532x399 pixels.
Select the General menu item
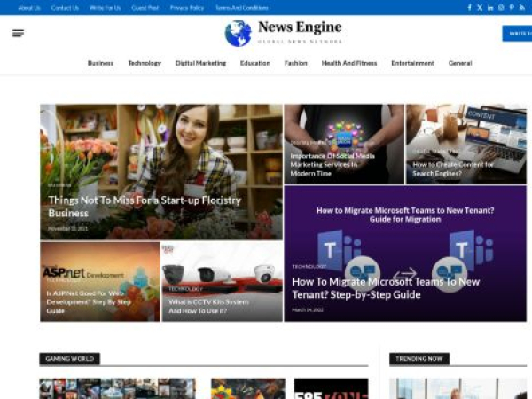coord(460,63)
